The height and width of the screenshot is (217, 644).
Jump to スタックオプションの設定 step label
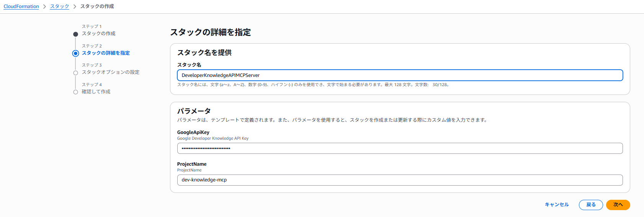click(110, 72)
